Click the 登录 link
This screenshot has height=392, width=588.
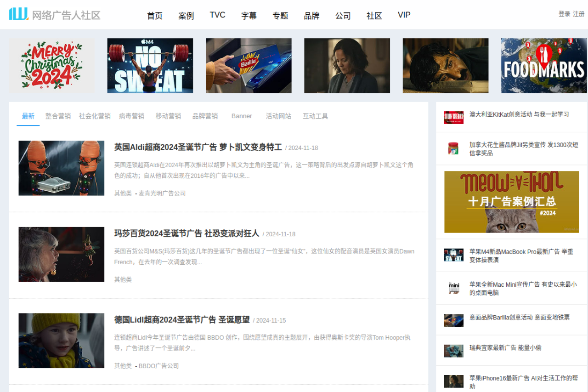(x=565, y=14)
